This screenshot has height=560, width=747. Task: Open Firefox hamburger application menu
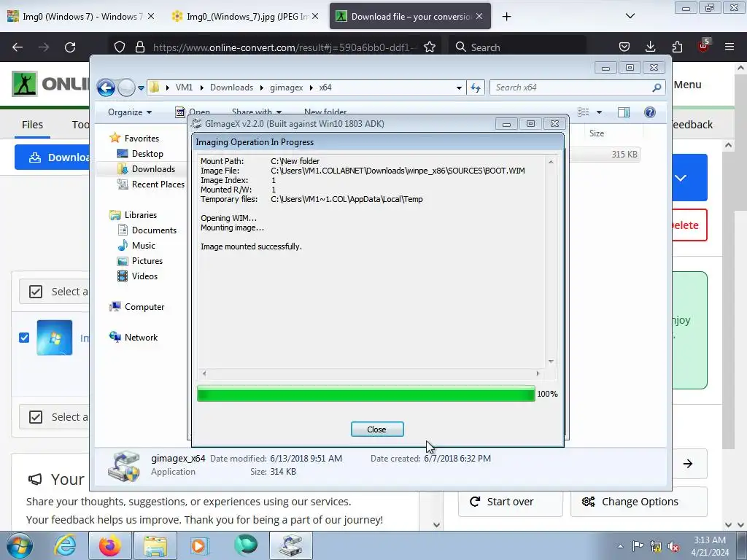point(729,47)
